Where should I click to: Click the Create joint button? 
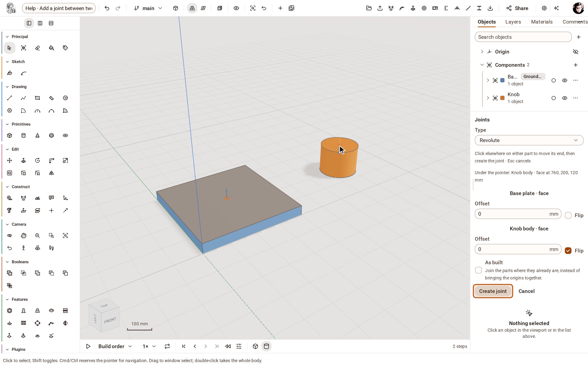493,291
